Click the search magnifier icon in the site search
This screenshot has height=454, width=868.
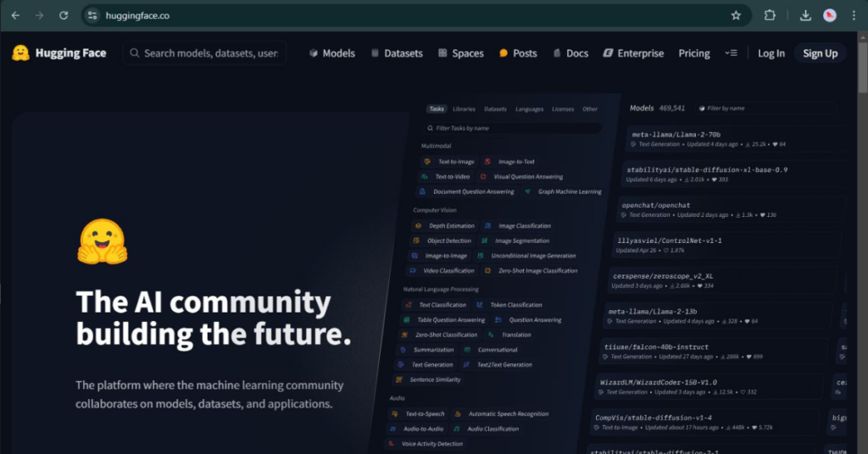[134, 53]
